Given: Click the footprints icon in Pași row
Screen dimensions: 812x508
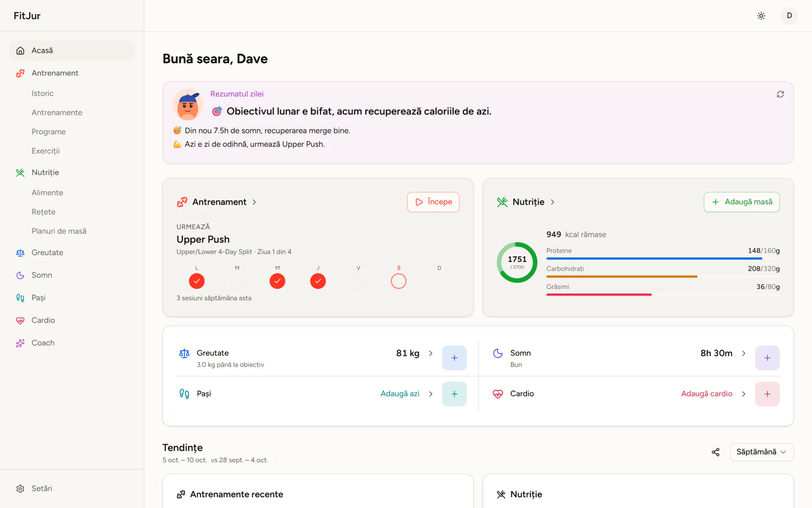Looking at the screenshot, I should point(184,394).
